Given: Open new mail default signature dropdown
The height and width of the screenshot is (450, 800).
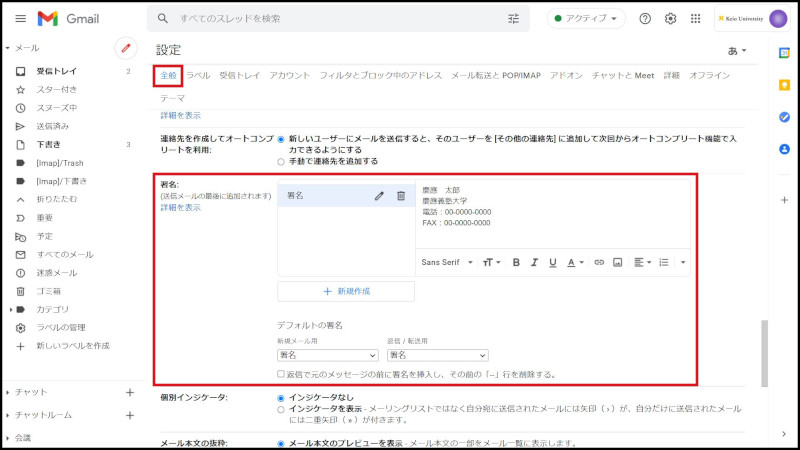Looking at the screenshot, I should (x=327, y=355).
